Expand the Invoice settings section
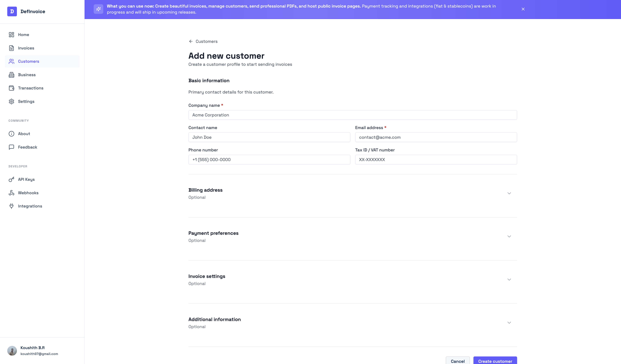The height and width of the screenshot is (364, 621). (x=509, y=279)
